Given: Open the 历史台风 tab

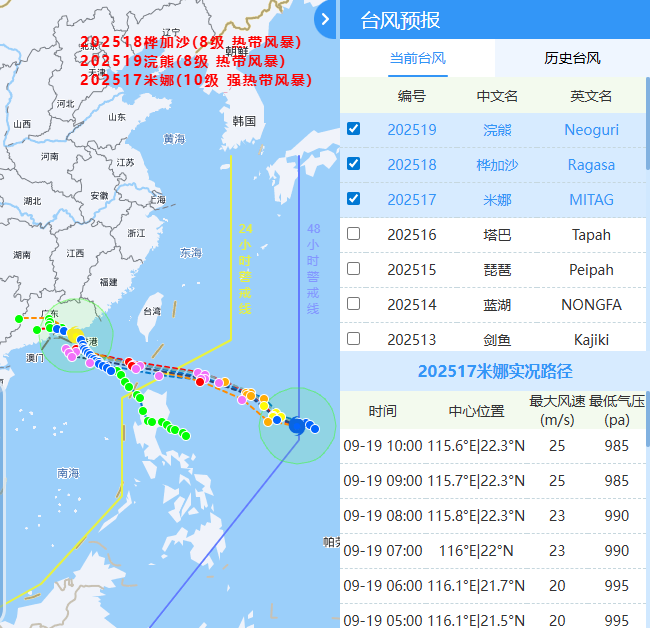Looking at the screenshot, I should tap(572, 58).
